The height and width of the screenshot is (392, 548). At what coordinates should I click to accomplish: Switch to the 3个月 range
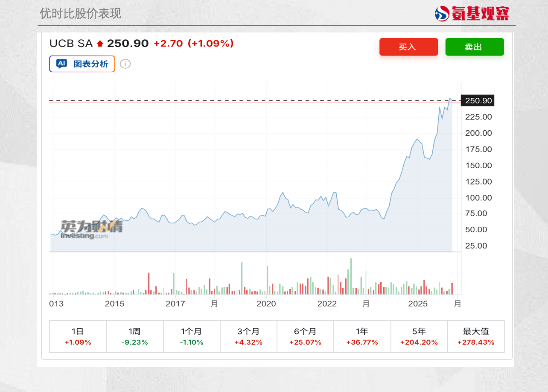(x=248, y=336)
